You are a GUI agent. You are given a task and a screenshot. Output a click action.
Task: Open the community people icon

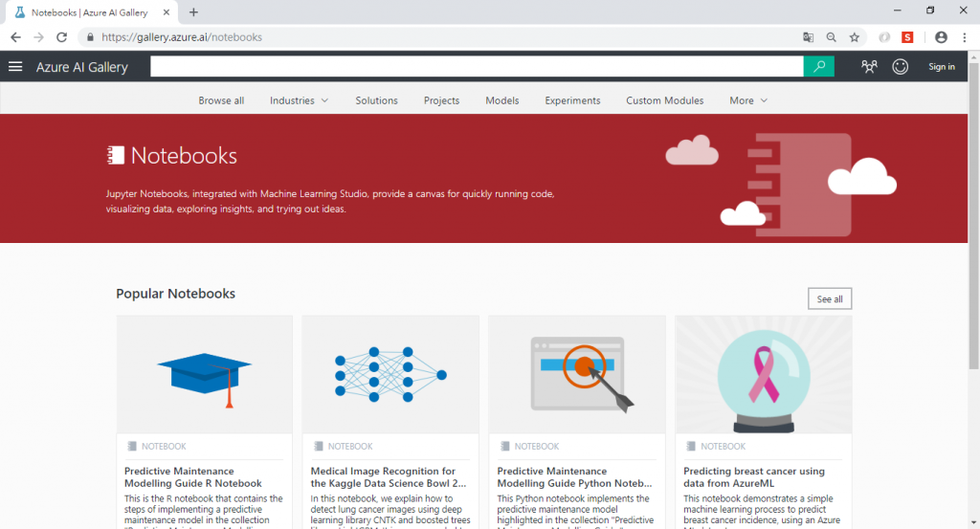pyautogui.click(x=869, y=66)
